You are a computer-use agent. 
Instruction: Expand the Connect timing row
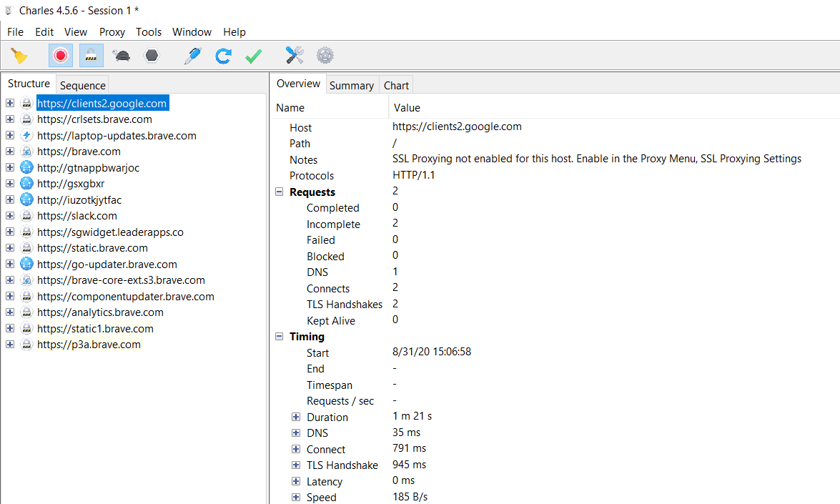point(296,448)
